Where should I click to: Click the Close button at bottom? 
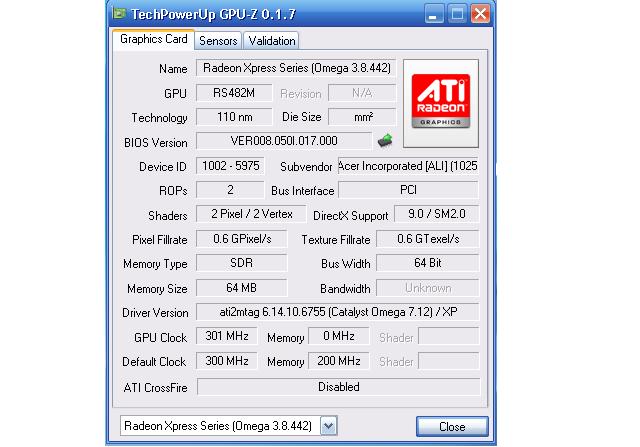tap(452, 427)
